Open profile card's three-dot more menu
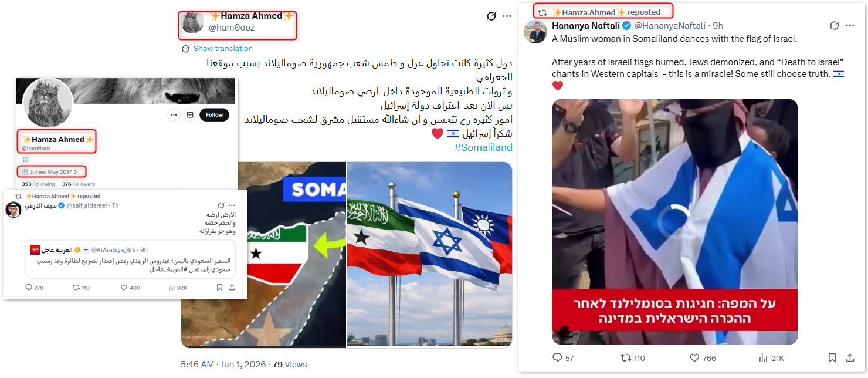The height and width of the screenshot is (378, 868). point(174,115)
